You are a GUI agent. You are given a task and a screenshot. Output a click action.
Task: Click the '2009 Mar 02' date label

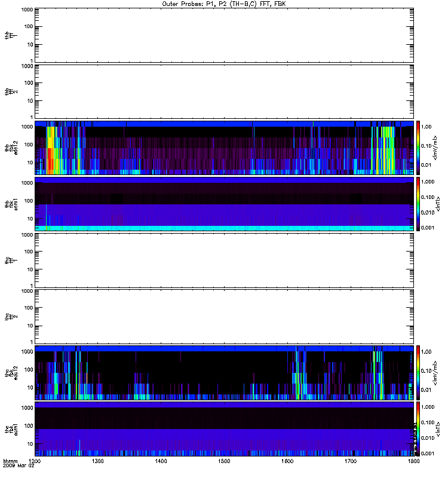click(x=19, y=465)
